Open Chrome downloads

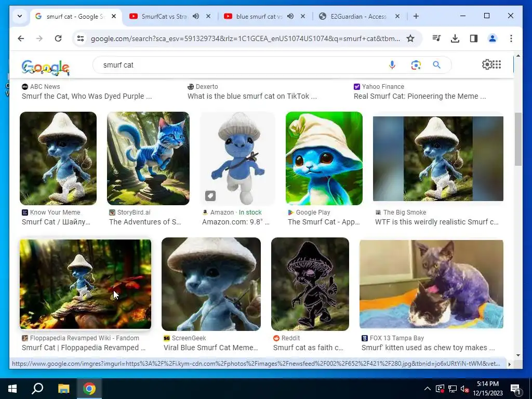click(455, 38)
